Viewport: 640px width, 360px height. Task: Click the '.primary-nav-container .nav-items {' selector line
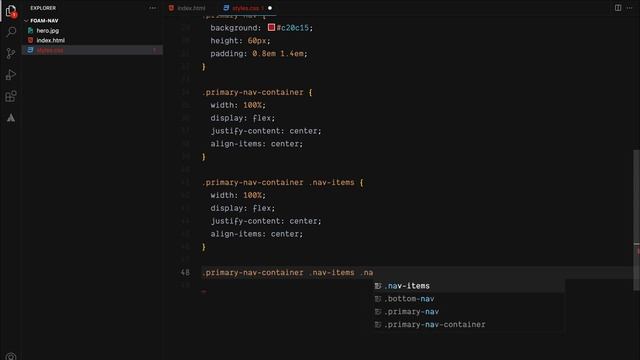pos(282,182)
